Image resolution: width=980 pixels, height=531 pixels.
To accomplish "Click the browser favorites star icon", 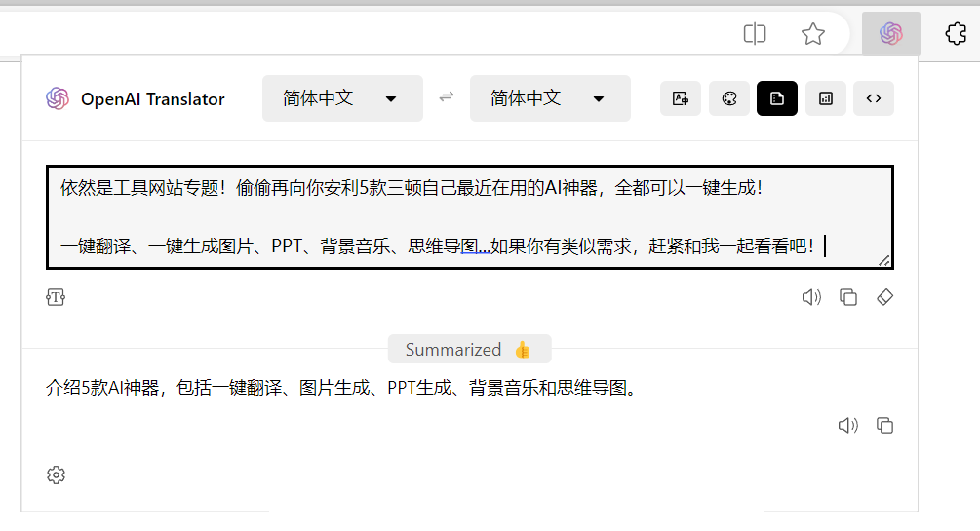I will pos(813,34).
